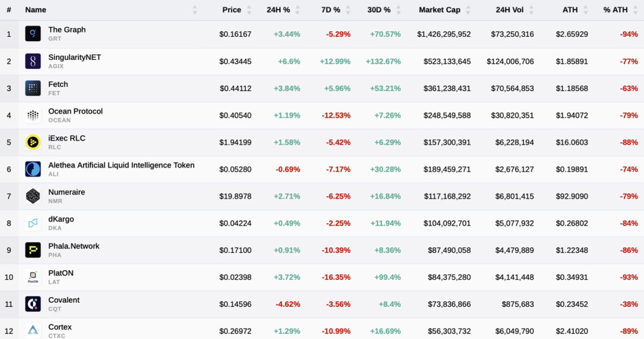Click the iExec RLC yellow logo

point(33,142)
